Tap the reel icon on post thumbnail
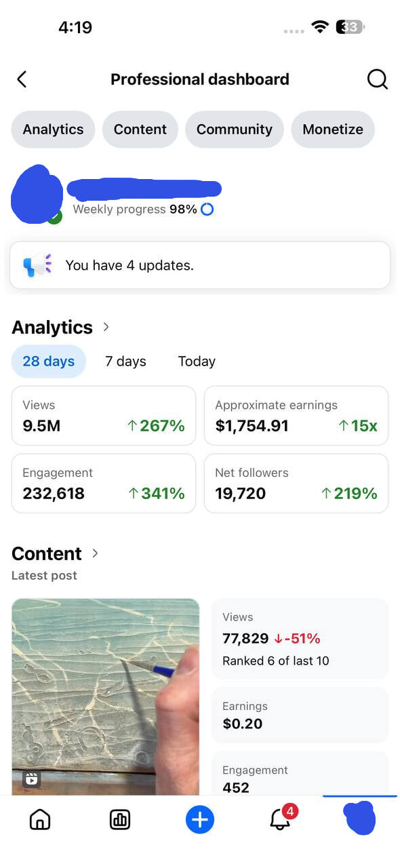The width and height of the screenshot is (400, 868). tap(31, 779)
